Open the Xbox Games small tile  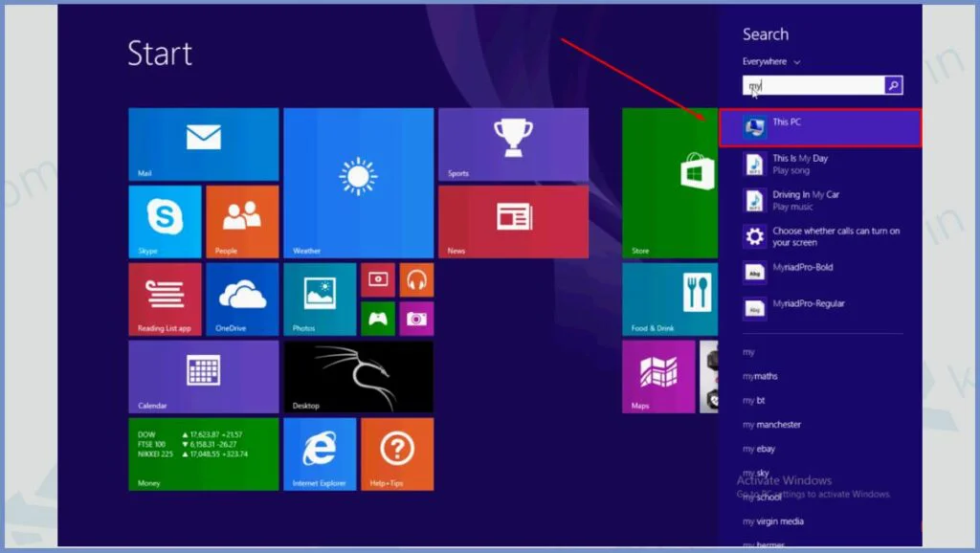(x=377, y=319)
